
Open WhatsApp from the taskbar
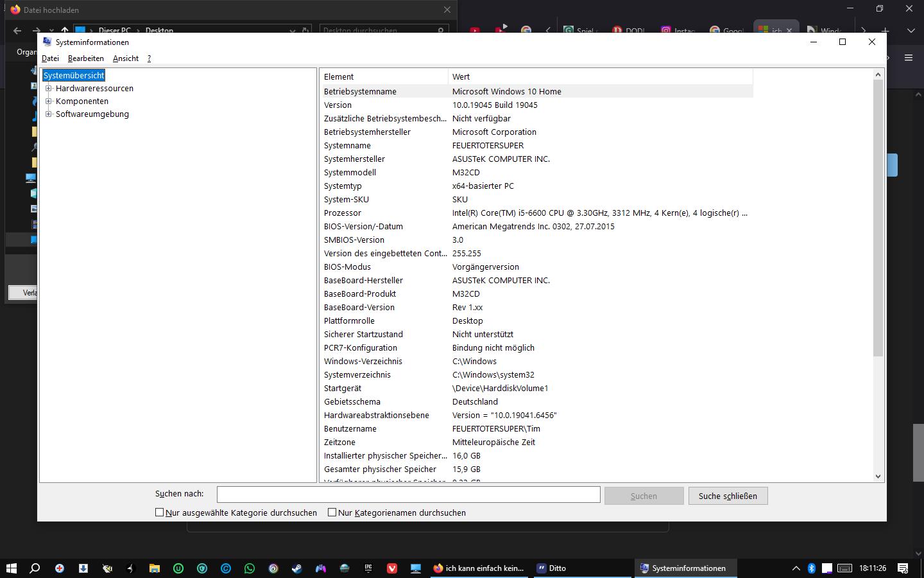[250, 568]
